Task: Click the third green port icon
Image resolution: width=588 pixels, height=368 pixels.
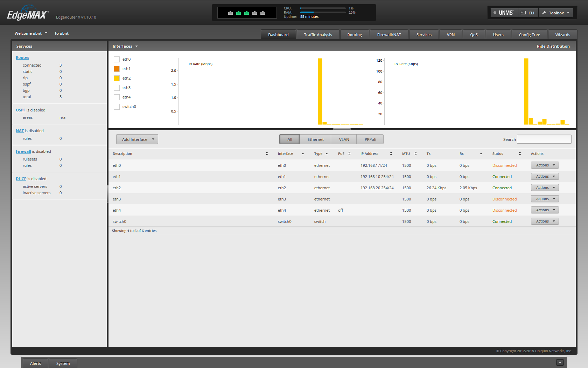Action: coord(246,13)
